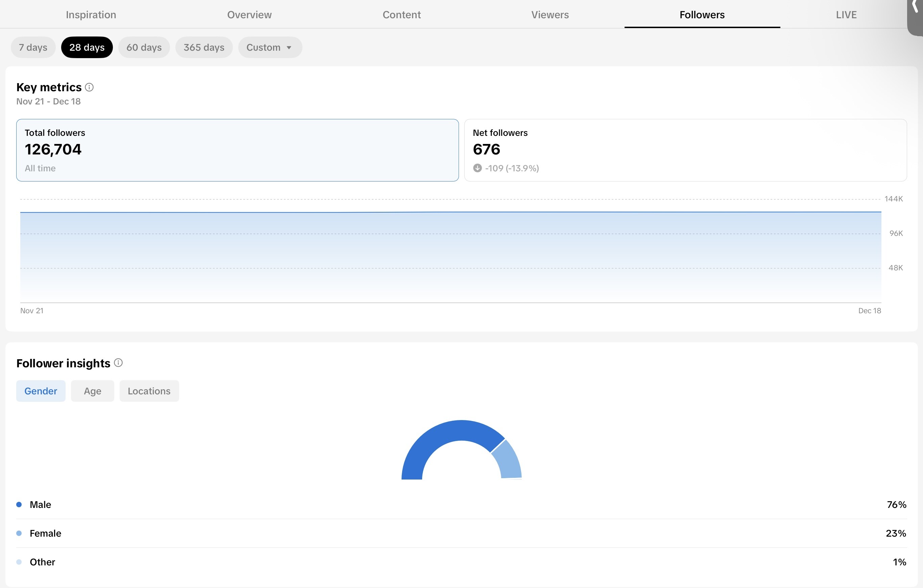Click the Net followers decrease arrow icon
Screen dimensions: 923x588
point(477,168)
